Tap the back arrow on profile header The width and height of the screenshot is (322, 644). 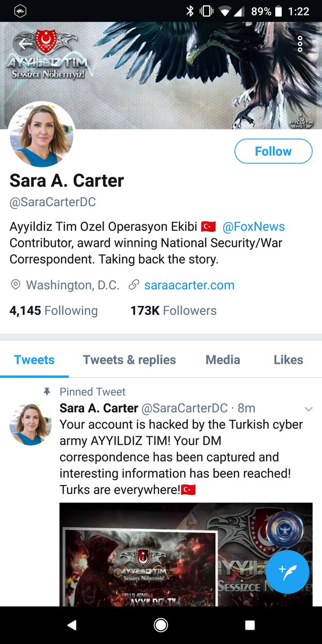click(24, 44)
